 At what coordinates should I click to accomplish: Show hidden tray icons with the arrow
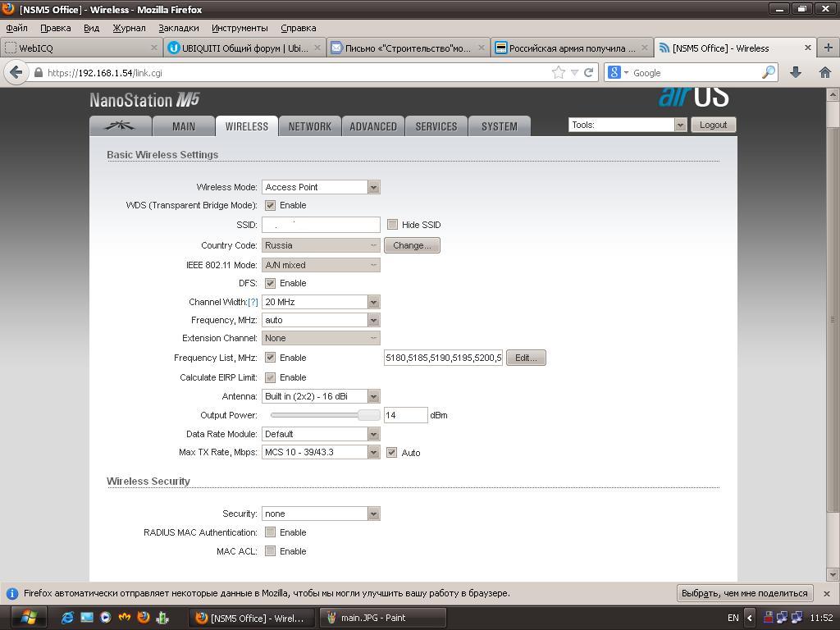pos(750,618)
